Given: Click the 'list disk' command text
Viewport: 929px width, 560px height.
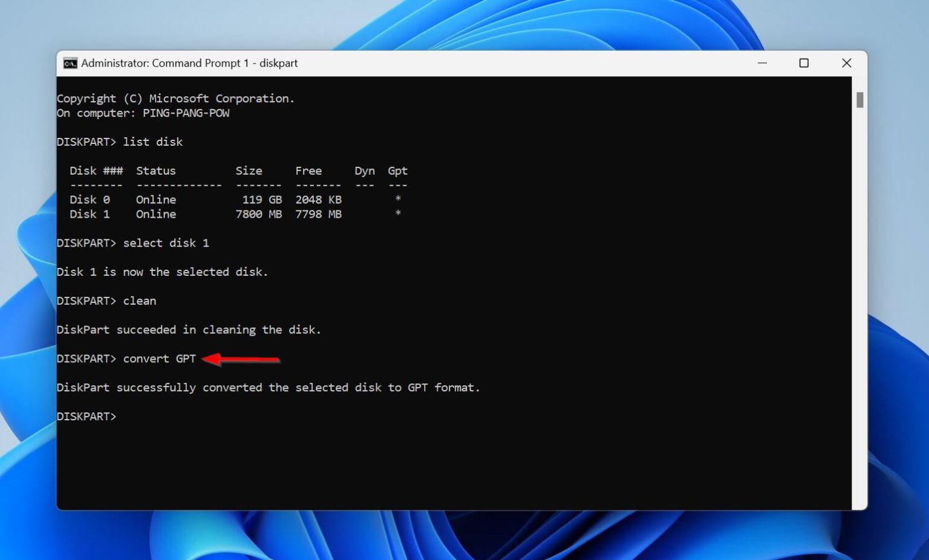Looking at the screenshot, I should 152,142.
